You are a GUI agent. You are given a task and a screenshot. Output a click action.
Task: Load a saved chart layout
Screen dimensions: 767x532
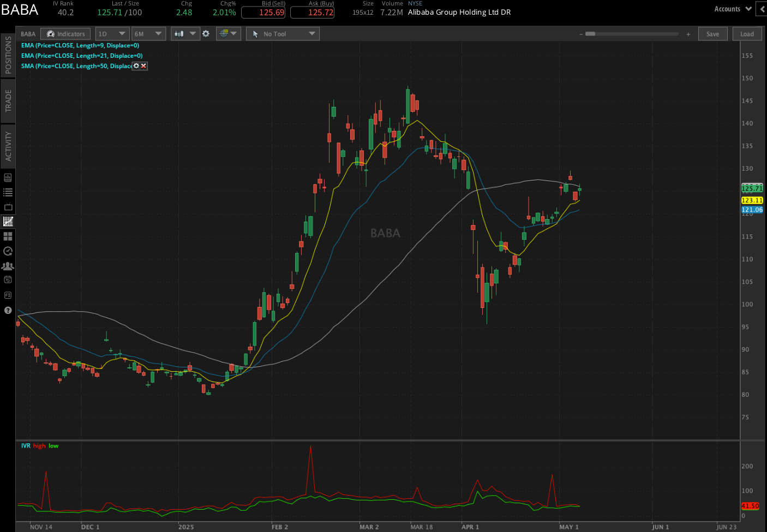click(x=747, y=34)
